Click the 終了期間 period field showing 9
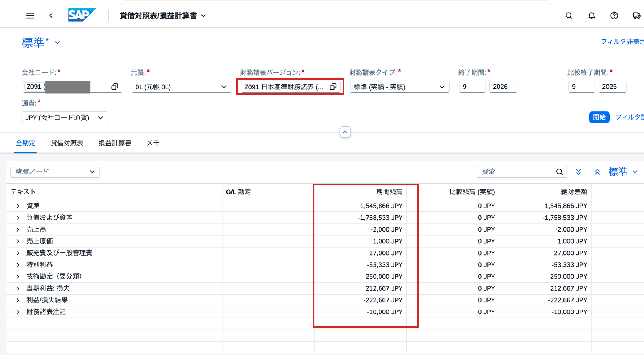This screenshot has height=355, width=644. 472,87
